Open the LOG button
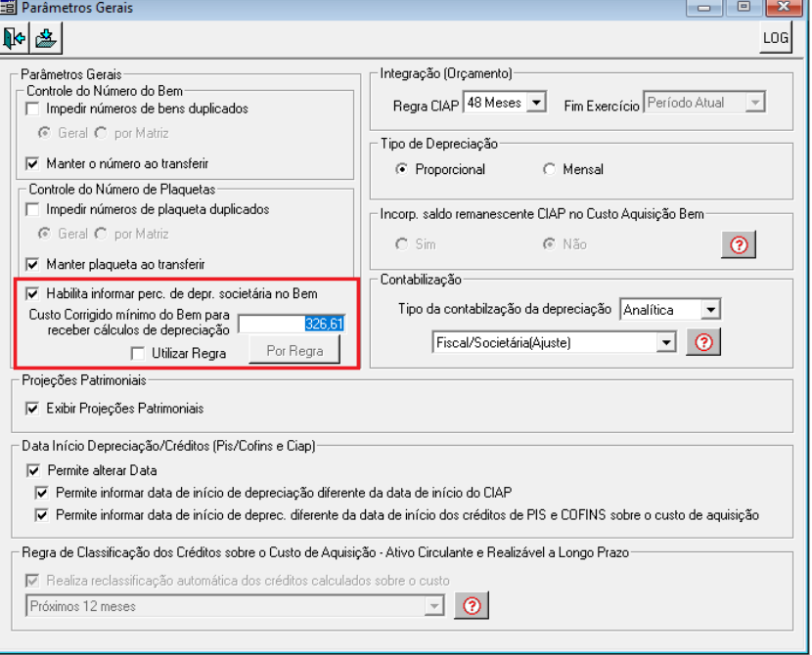This screenshot has width=812, height=655. (775, 38)
